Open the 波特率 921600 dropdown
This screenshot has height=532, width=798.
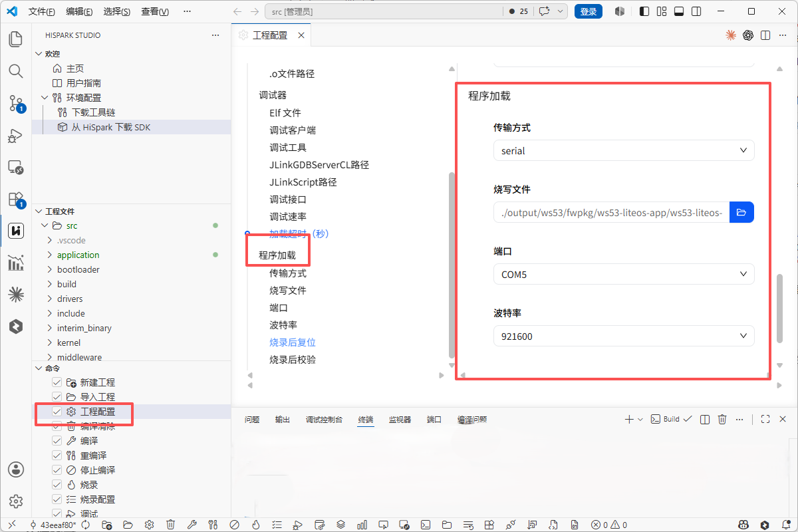[624, 336]
